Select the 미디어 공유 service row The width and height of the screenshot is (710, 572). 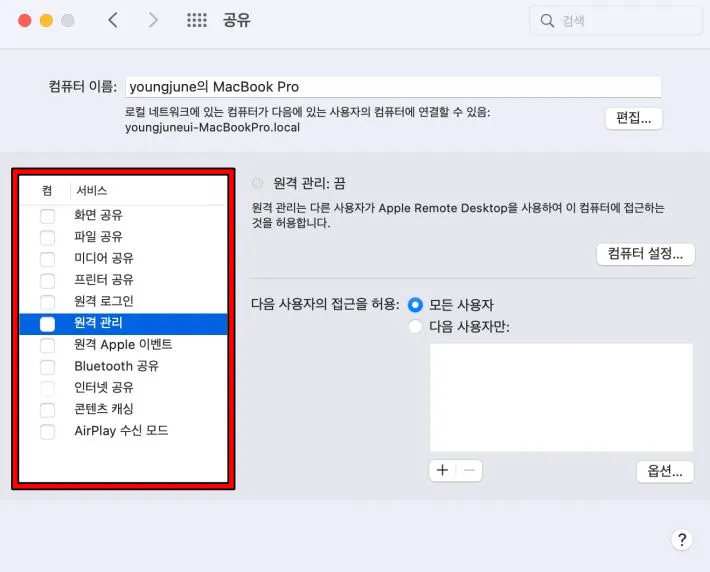click(123, 259)
